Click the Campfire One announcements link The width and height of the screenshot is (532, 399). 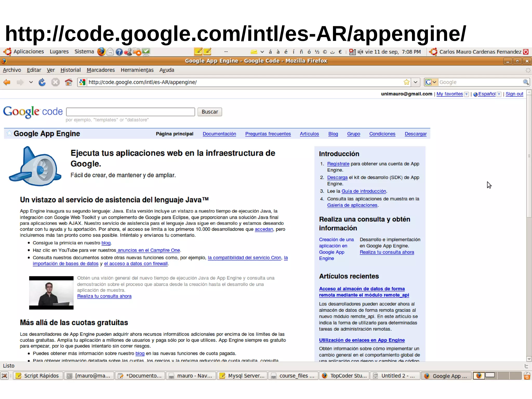coord(149,250)
